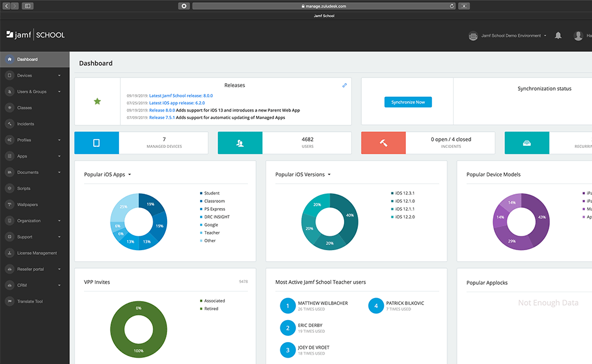Screen dimensions: 592x364
Task: Open the License Management menu item
Action: coord(35,253)
